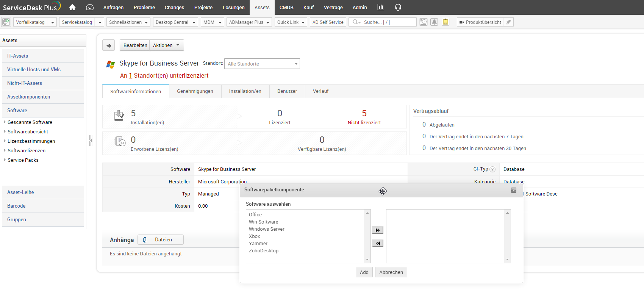
Task: Expand Gescannte Software tree item
Action: point(5,122)
